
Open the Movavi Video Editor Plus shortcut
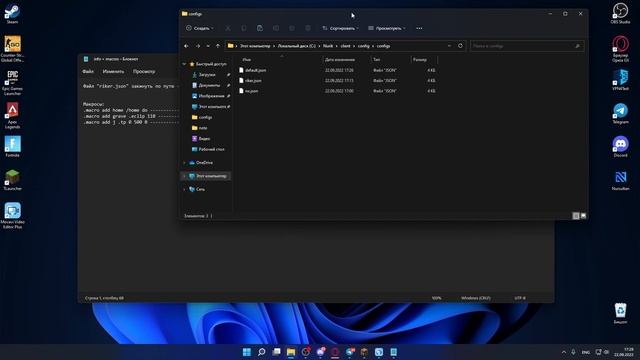[12, 216]
